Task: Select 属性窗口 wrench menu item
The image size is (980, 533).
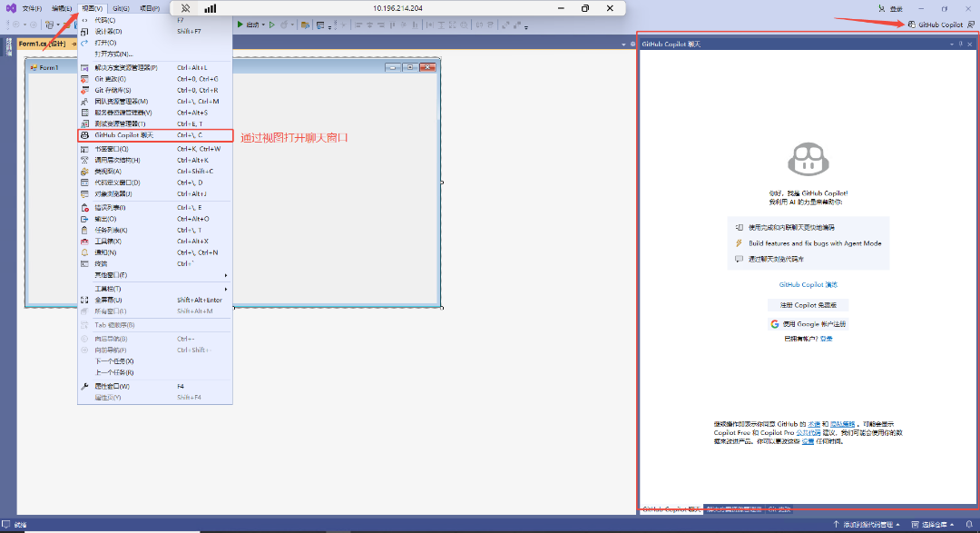Action: coord(113,386)
